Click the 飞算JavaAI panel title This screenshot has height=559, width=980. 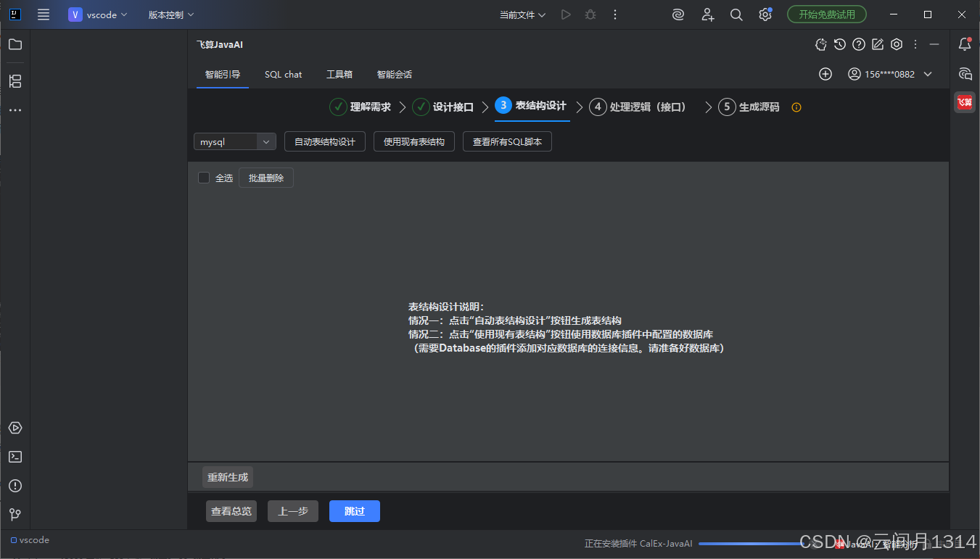point(220,44)
